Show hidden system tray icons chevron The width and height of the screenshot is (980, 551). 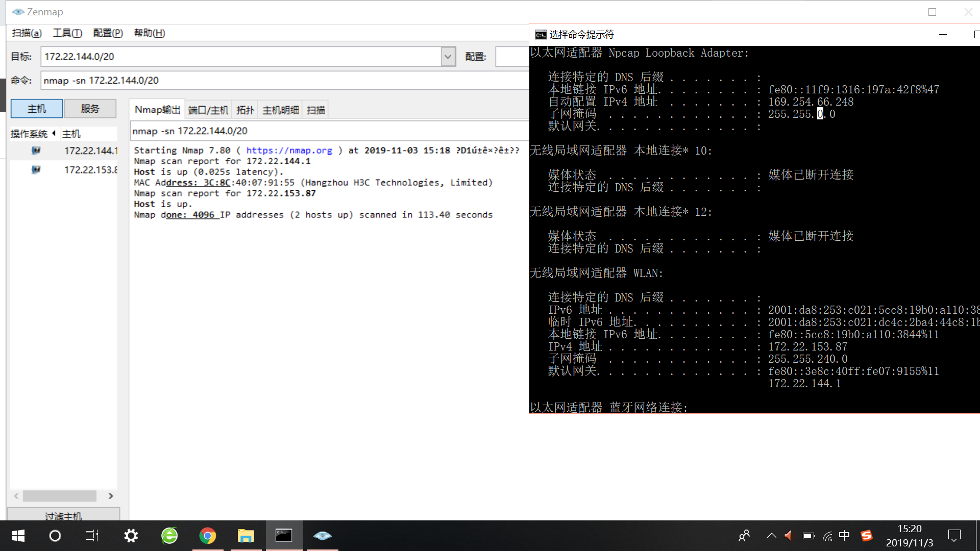[x=771, y=536]
